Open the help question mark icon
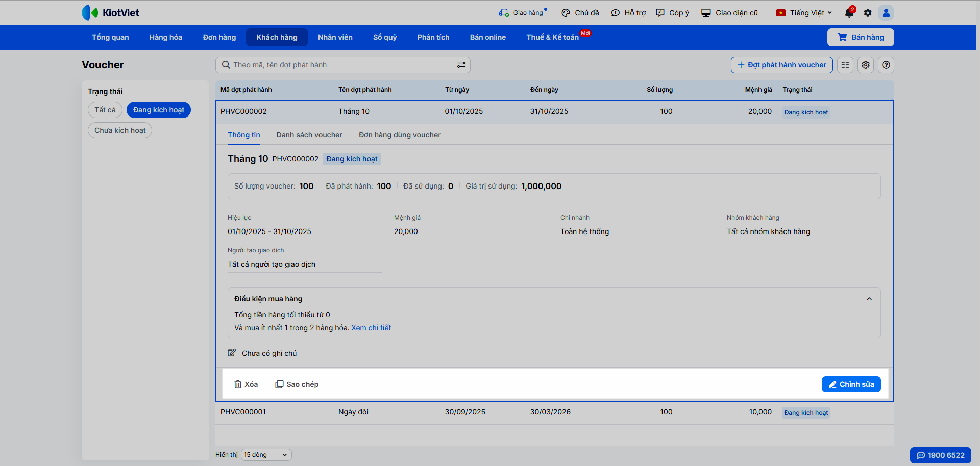The height and width of the screenshot is (466, 980). coord(886,65)
